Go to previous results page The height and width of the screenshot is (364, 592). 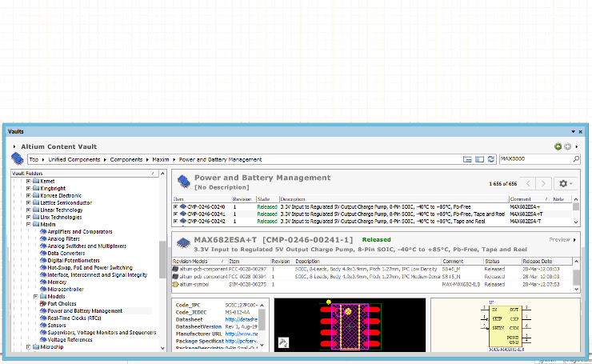(528, 183)
